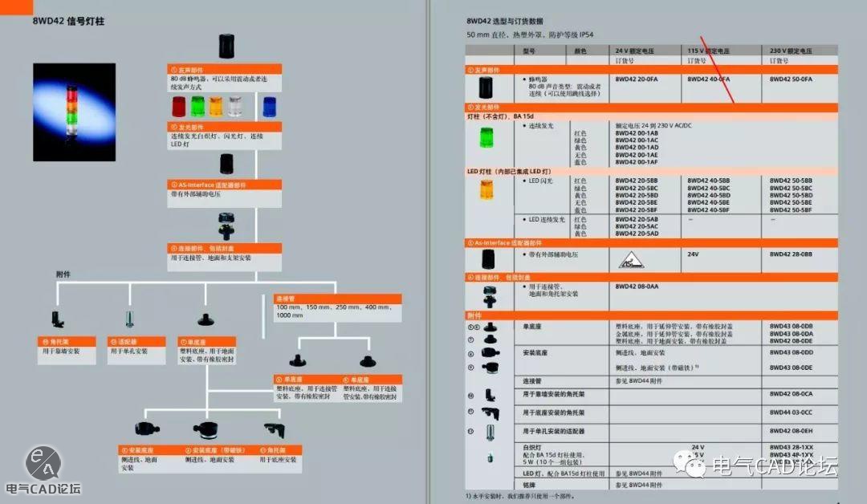
Task: Select order number 8WD43 08-0DD
Action: [791, 352]
